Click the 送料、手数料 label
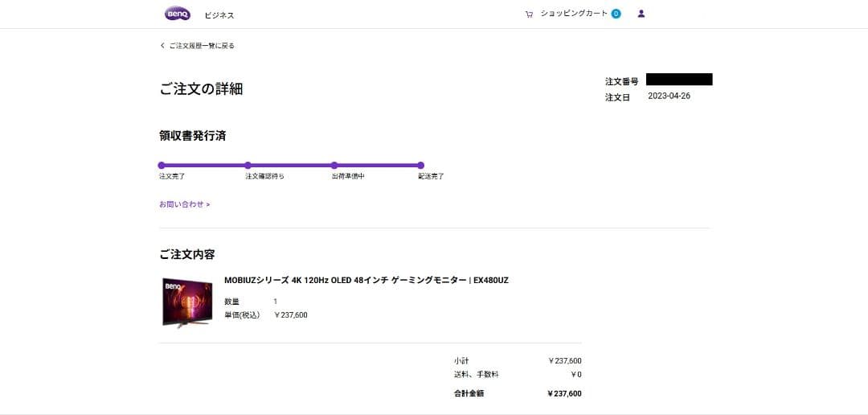This screenshot has width=868, height=415. click(x=476, y=375)
